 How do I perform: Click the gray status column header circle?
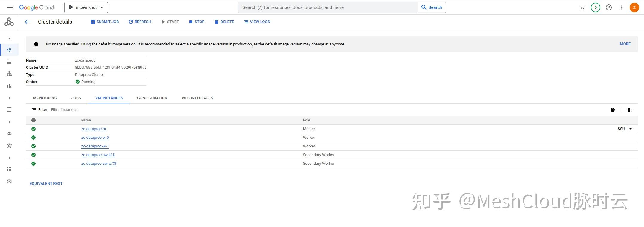point(33,120)
